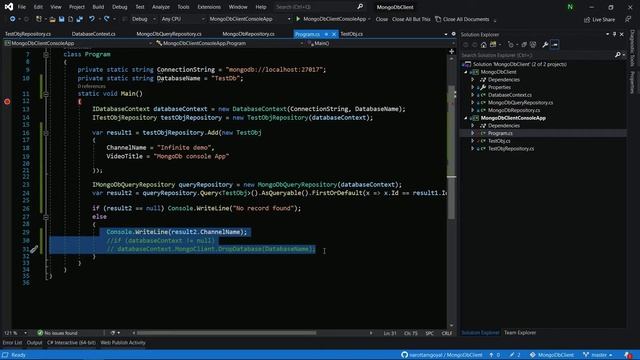
Task: Click the Undo arrow icon
Action: pyautogui.click(x=92, y=19)
